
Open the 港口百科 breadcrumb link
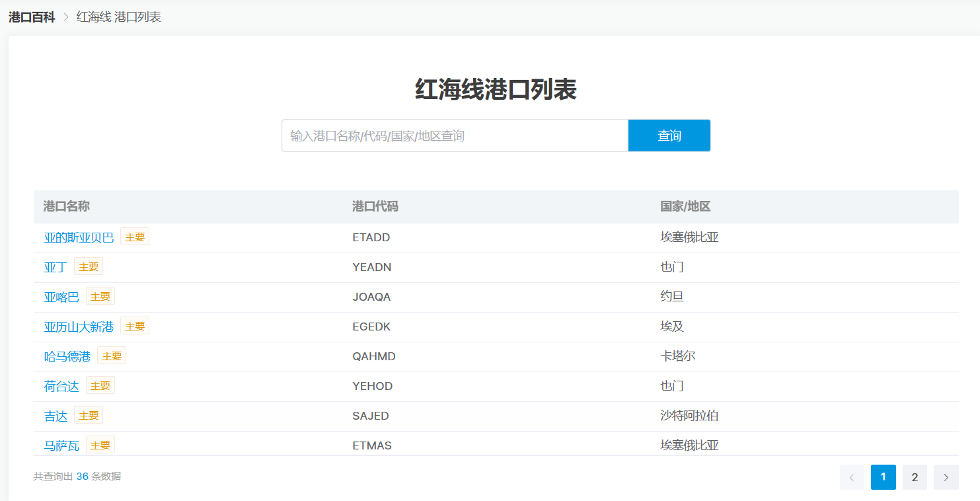click(x=32, y=17)
